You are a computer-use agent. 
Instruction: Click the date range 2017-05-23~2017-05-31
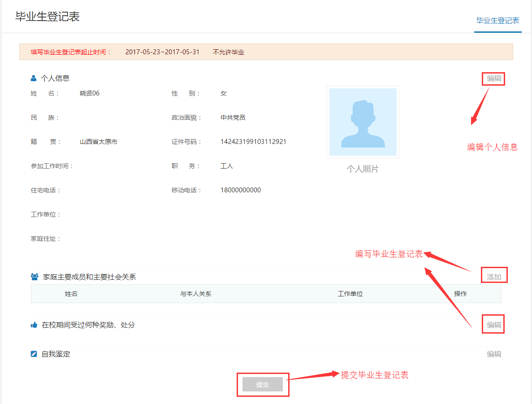coord(162,52)
